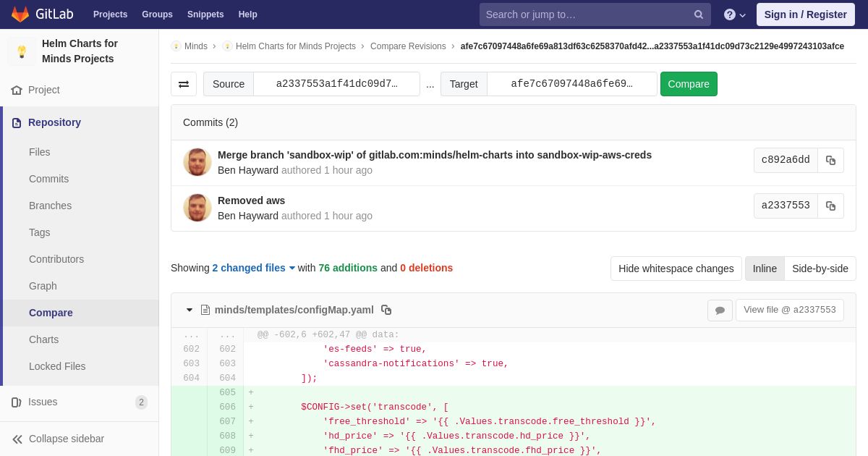This screenshot has width=868, height=456.
Task: Click Ben Hayward avatar on Merge commit
Action: [x=197, y=162]
